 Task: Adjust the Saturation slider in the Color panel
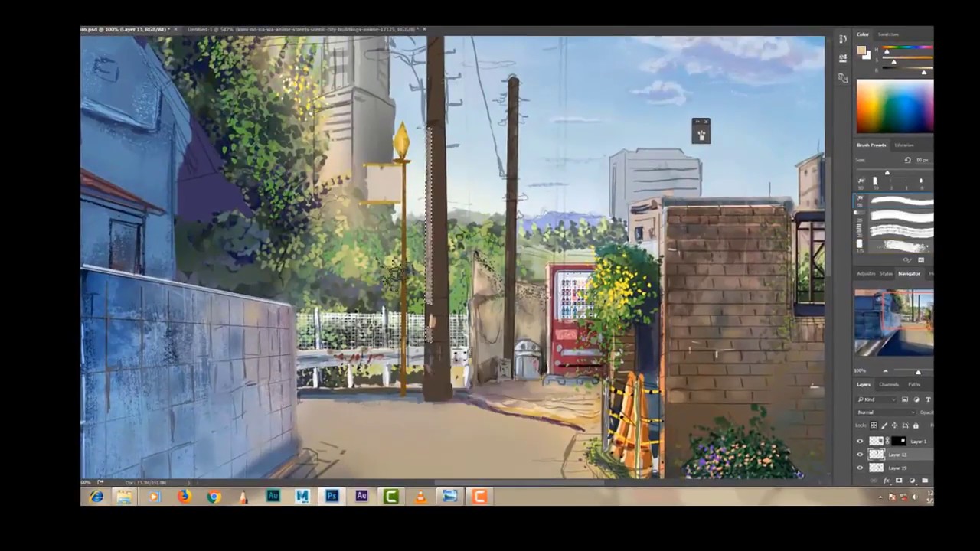tap(907, 58)
